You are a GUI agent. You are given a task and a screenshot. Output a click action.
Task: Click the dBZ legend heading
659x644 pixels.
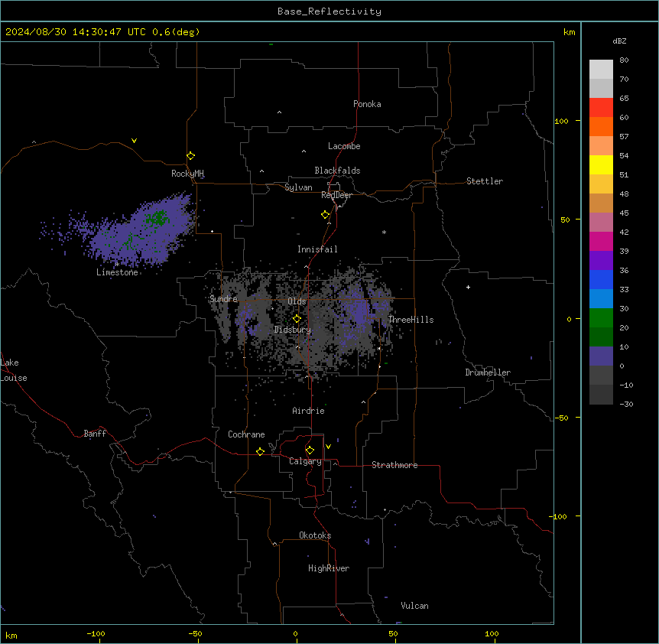click(x=619, y=41)
